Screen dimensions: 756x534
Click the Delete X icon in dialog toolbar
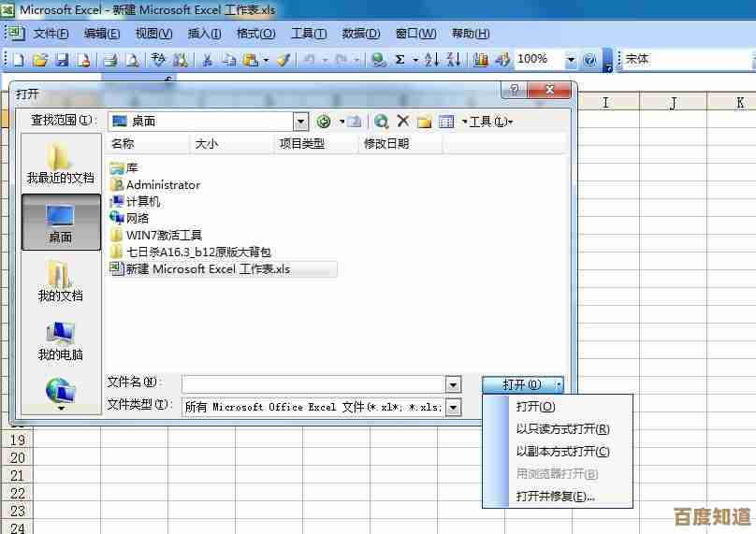(x=403, y=122)
